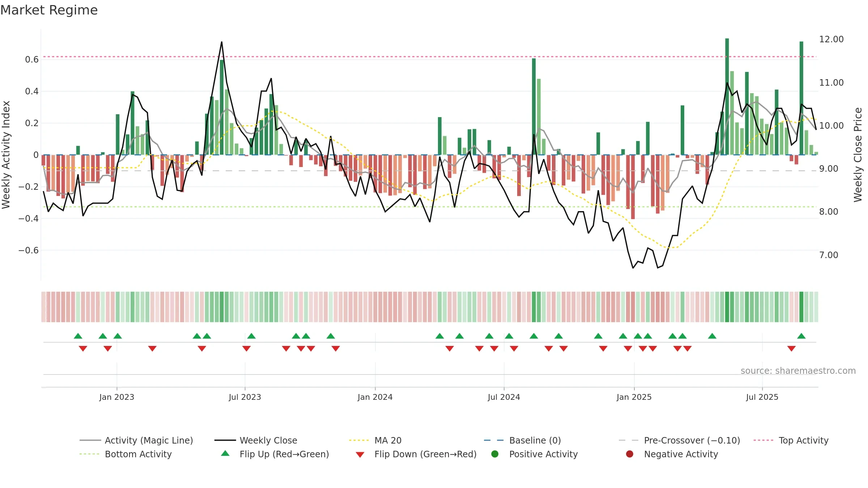Click the Jan 2025 x-axis label
Screen dimensions: 868x488
634,397
